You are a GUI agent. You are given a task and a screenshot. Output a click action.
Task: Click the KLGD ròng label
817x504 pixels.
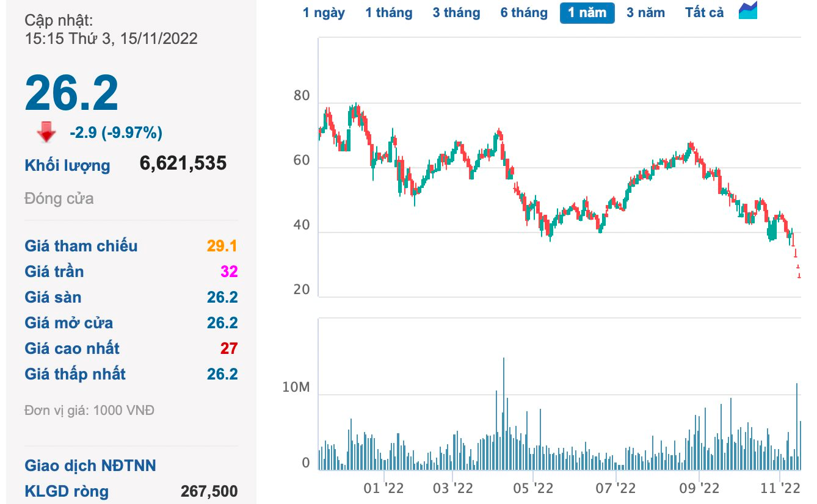tap(67, 491)
